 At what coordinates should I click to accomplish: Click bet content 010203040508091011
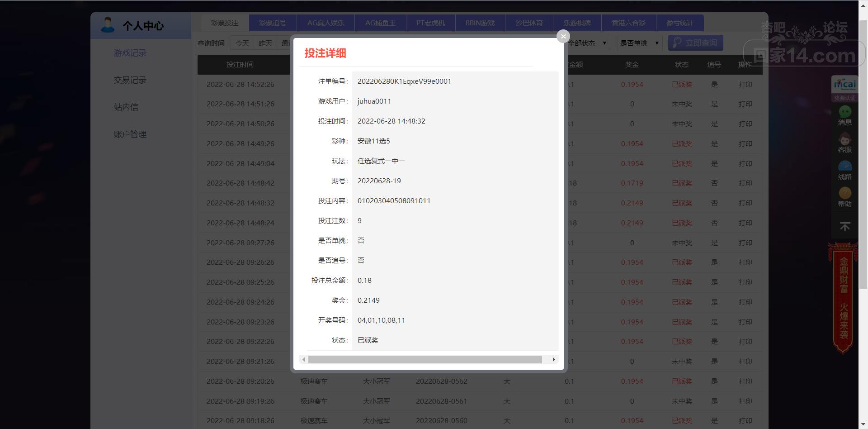click(394, 201)
